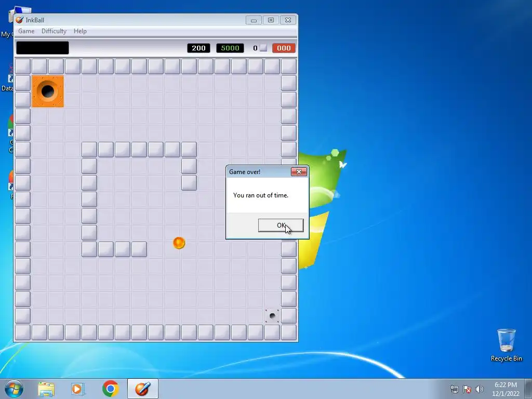Launch Windows Media Player from taskbar
Viewport: 532px width, 399px height.
click(x=78, y=389)
